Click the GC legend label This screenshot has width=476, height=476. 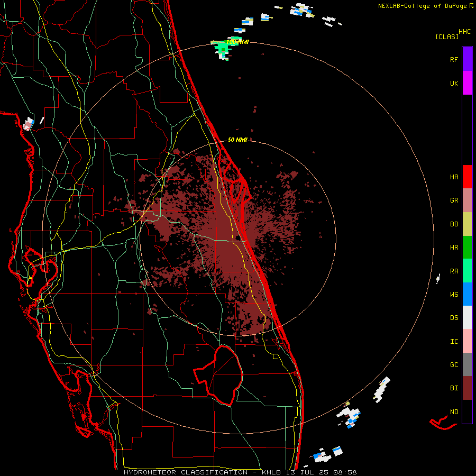(x=454, y=365)
